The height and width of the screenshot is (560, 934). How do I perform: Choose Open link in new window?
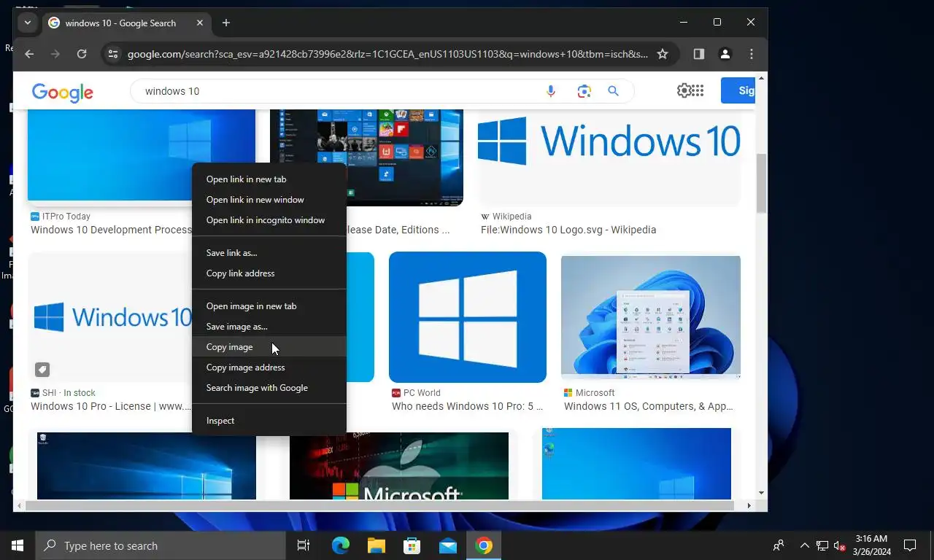269,200
